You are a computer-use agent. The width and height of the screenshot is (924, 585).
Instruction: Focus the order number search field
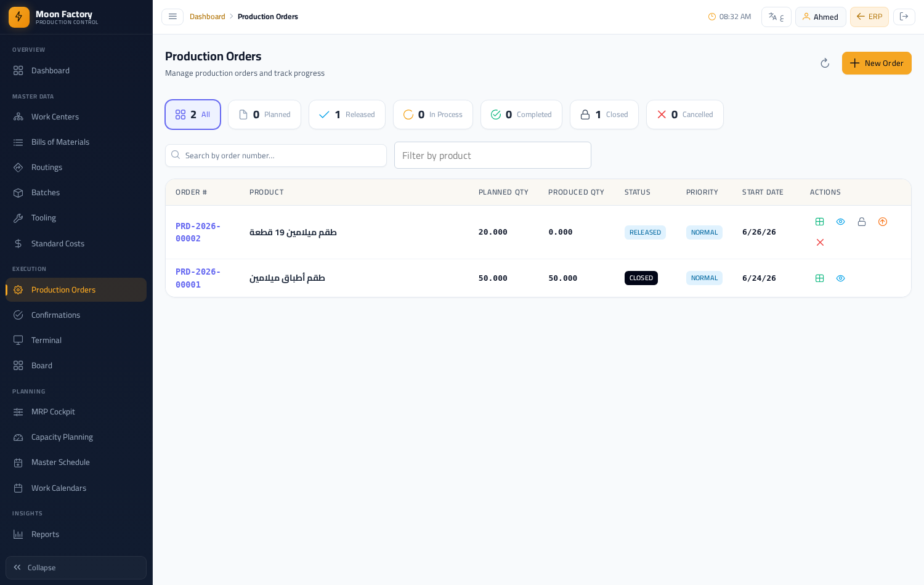click(276, 156)
